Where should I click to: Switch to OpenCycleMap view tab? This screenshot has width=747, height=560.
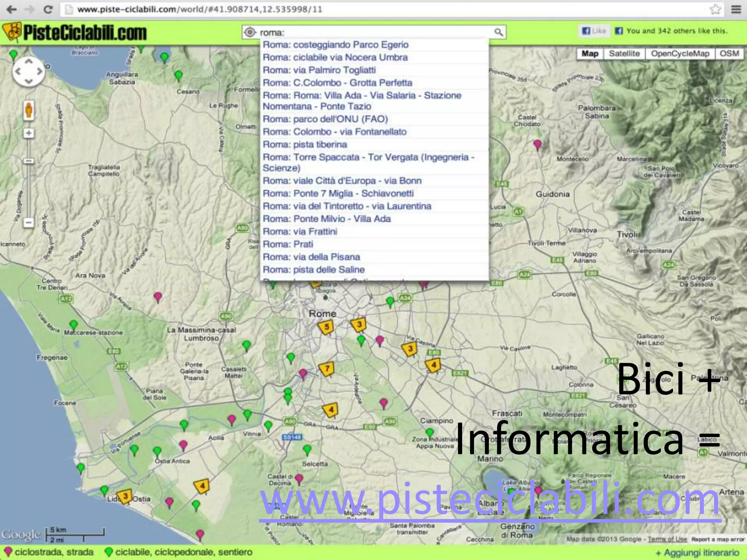click(x=680, y=54)
